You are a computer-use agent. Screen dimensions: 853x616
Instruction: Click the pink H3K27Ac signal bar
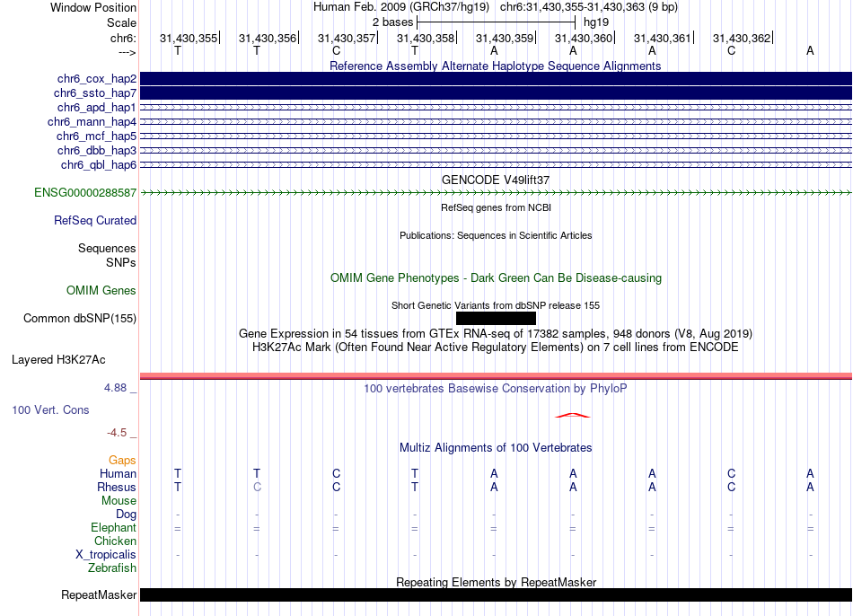(x=496, y=376)
